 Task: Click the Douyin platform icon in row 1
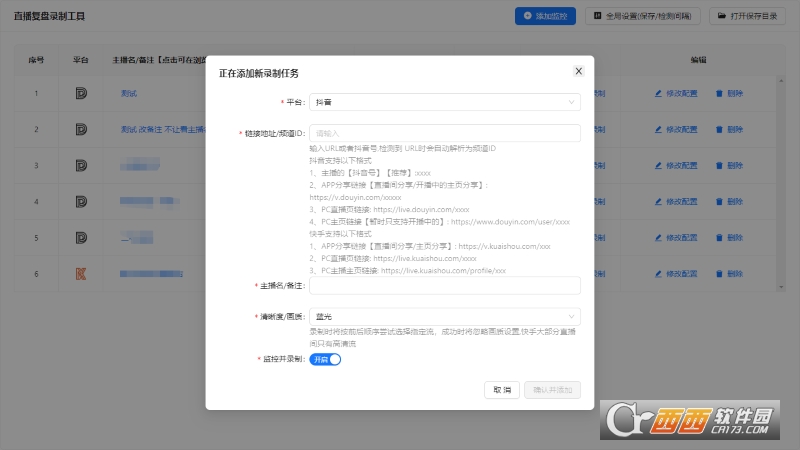coord(81,93)
